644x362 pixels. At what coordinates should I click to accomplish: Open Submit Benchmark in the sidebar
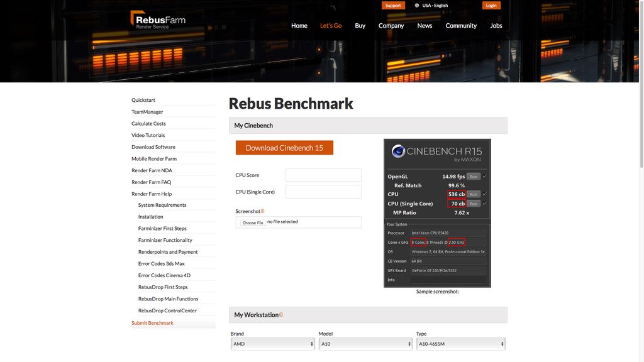click(x=152, y=322)
